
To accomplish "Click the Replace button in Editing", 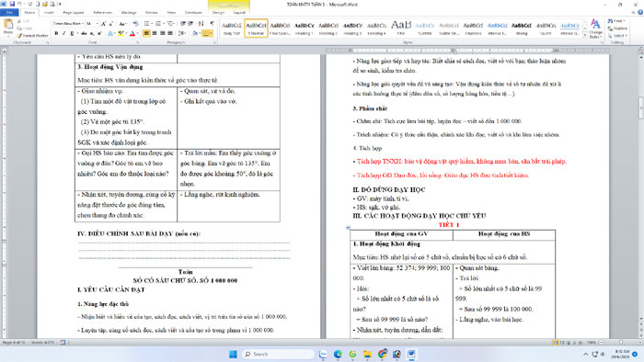I will [617, 28].
